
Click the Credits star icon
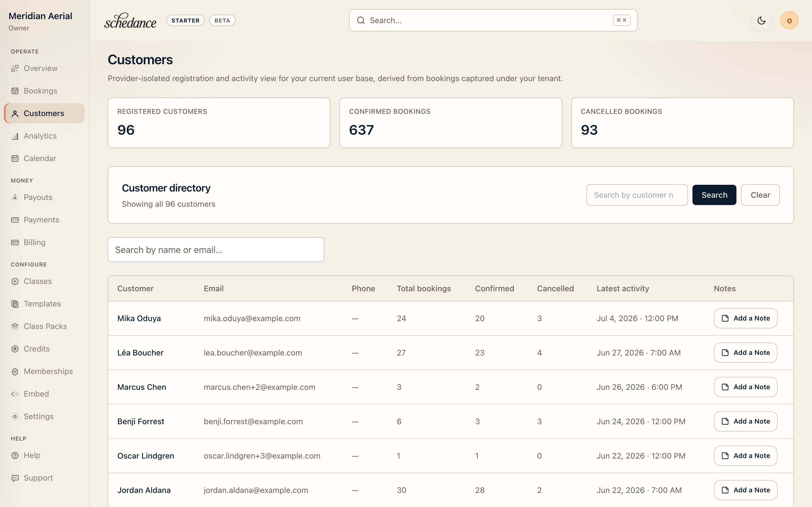(15, 349)
